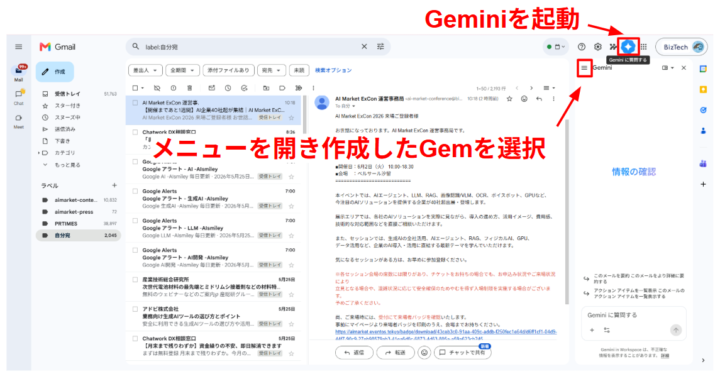Star the open message from its header

coord(509,99)
